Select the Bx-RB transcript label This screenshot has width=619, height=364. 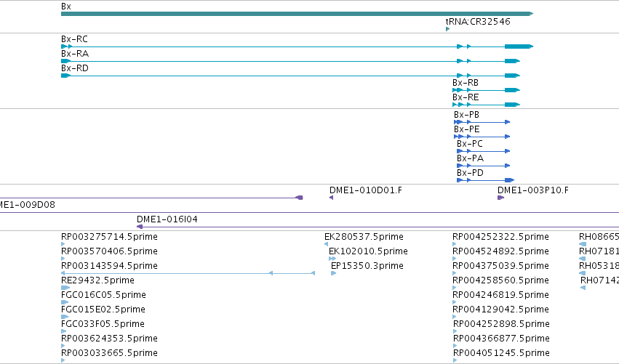point(466,83)
